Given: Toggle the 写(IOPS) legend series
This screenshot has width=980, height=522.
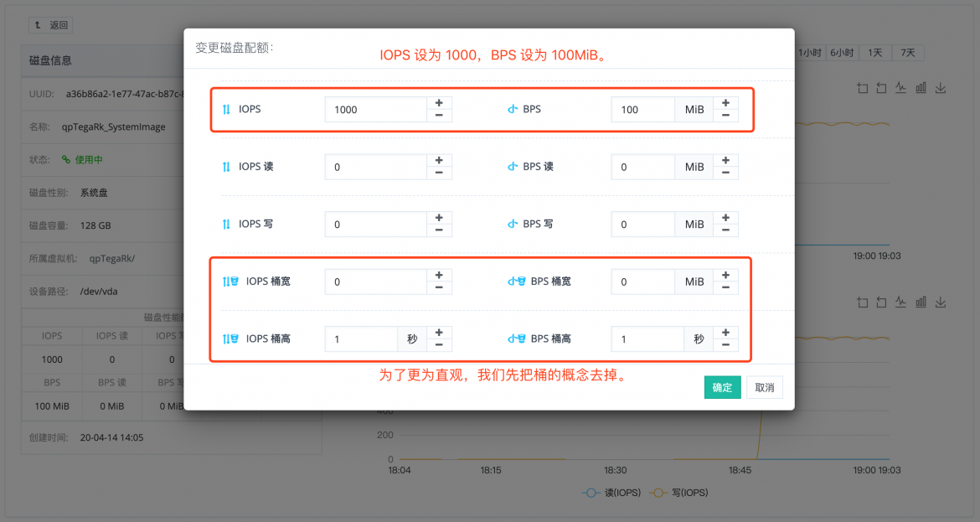Looking at the screenshot, I should pos(678,493).
